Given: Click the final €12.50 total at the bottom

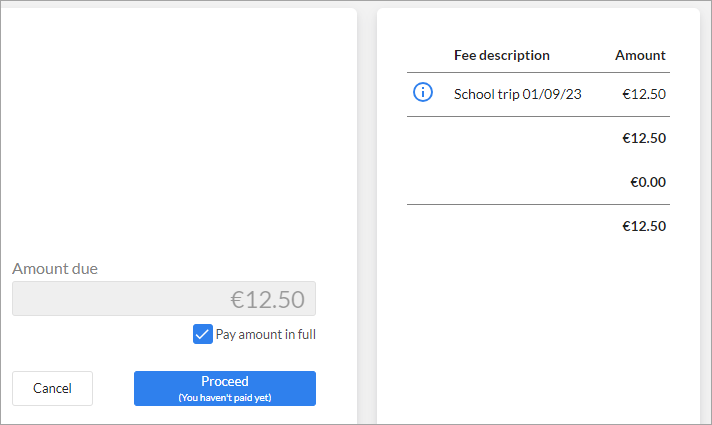Looking at the screenshot, I should [644, 226].
